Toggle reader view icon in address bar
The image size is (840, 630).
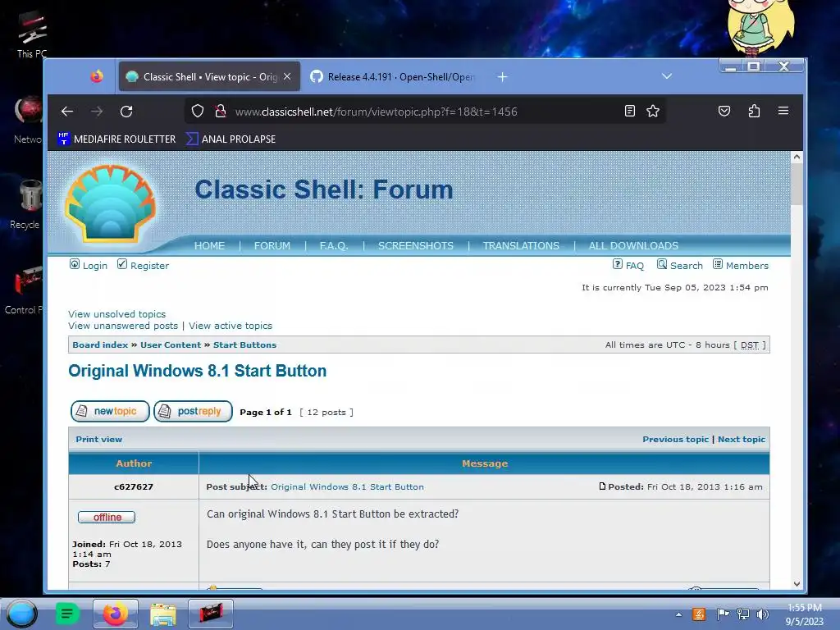630,111
